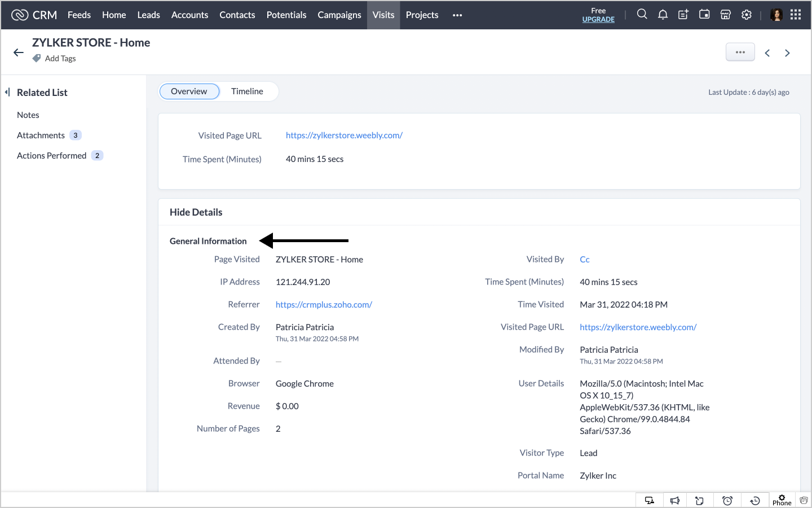The width and height of the screenshot is (812, 508).
Task: Open notifications bell icon
Action: 663,15
